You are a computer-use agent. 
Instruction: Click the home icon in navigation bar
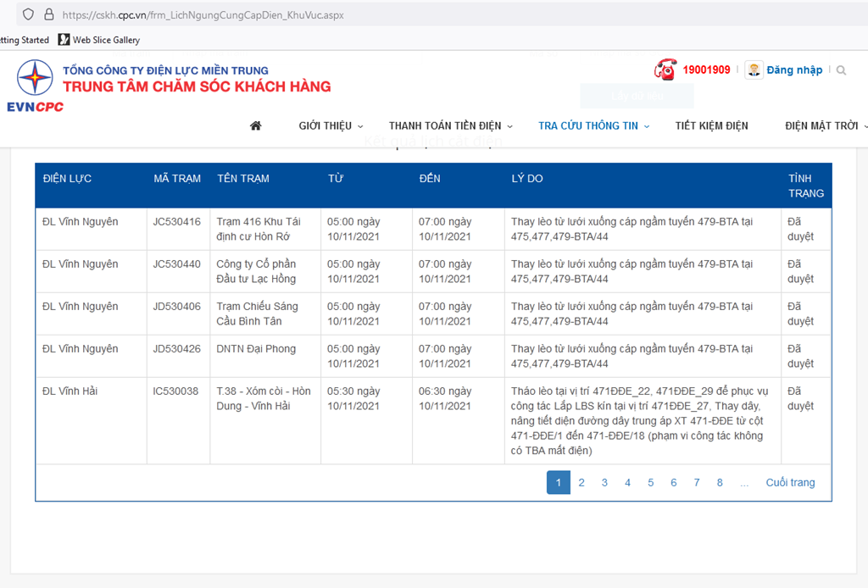click(256, 125)
